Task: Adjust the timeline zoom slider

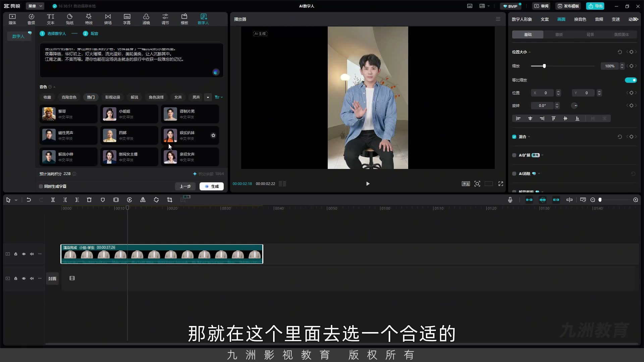Action: tap(600, 200)
